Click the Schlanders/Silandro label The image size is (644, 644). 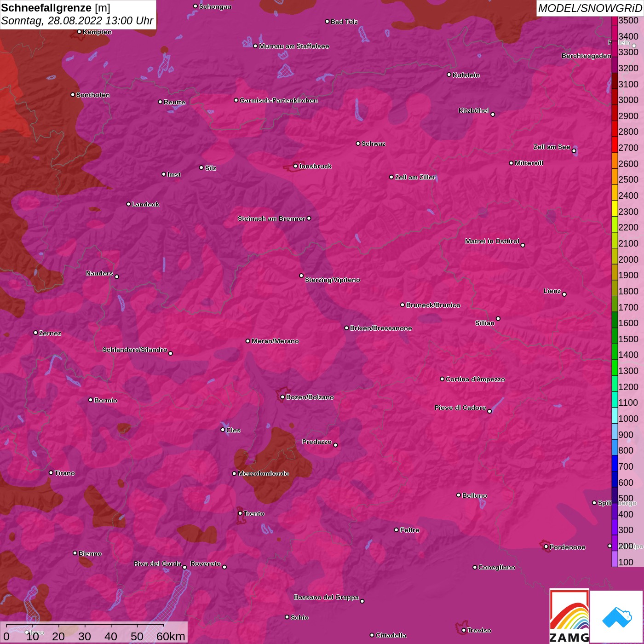pos(135,350)
